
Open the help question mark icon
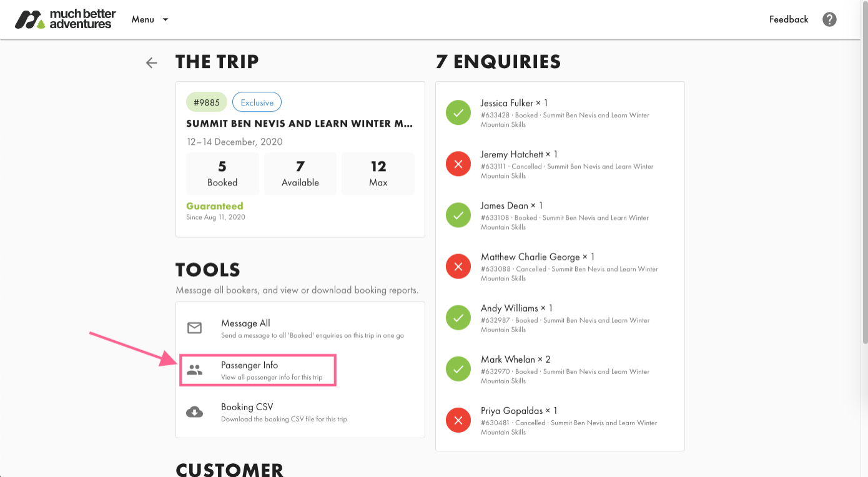tap(829, 19)
